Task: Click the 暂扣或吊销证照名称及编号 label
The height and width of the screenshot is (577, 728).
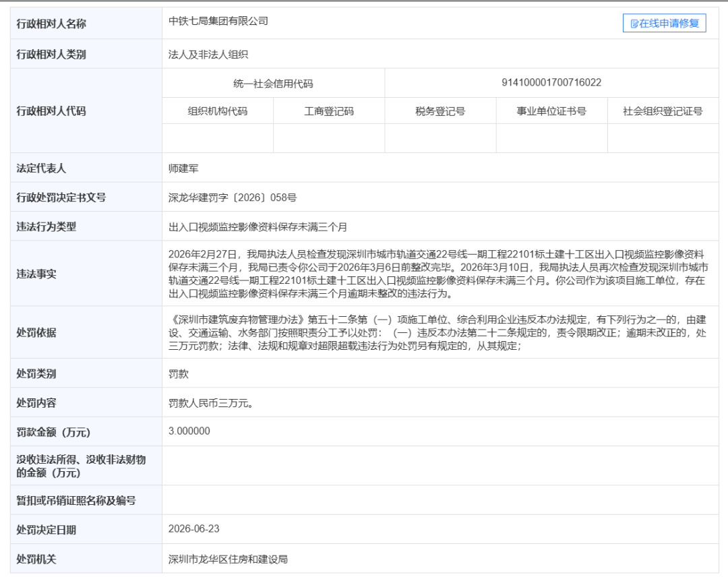Action: pyautogui.click(x=76, y=500)
